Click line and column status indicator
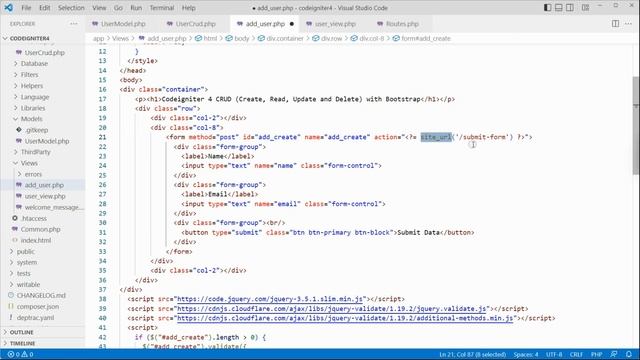Viewport: 640px width, 360px height. pos(473,354)
